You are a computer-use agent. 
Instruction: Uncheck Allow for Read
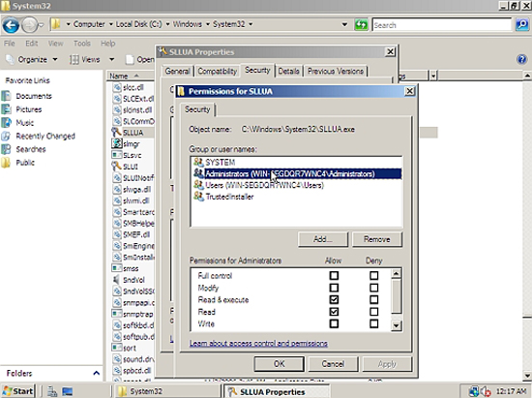click(x=334, y=312)
